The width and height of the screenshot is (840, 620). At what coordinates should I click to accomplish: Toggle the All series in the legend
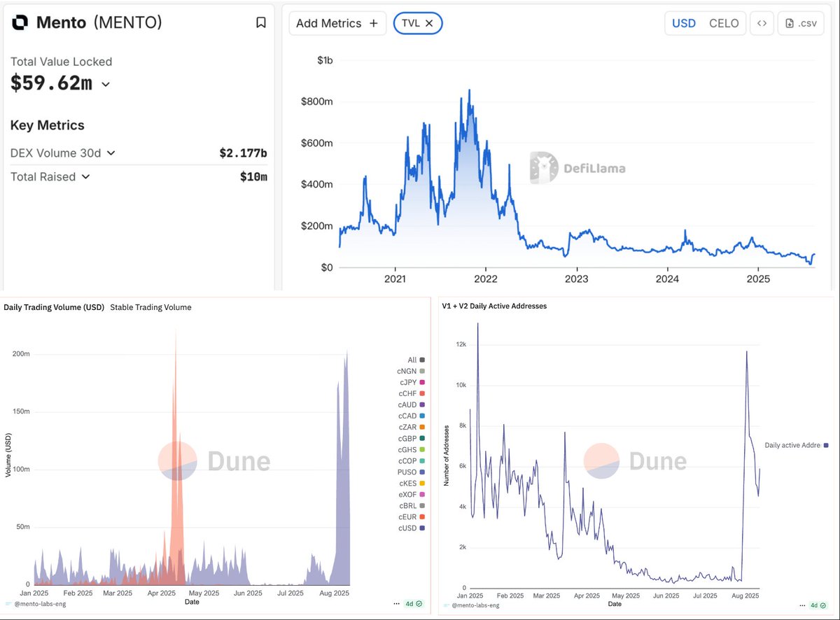(416, 360)
